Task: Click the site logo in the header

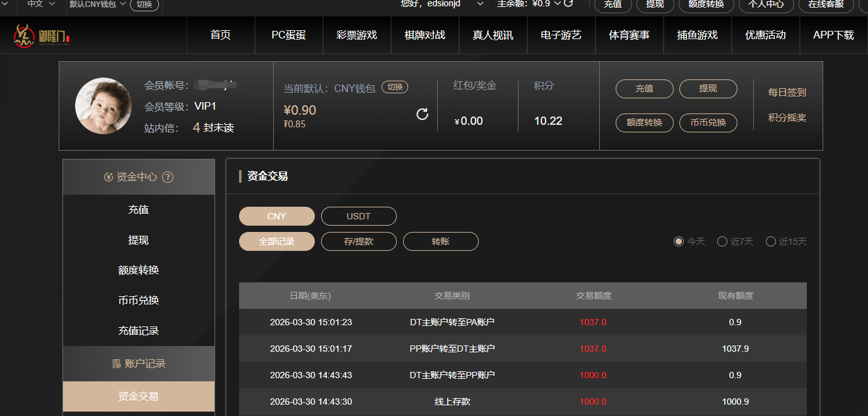Action: pyautogui.click(x=42, y=36)
